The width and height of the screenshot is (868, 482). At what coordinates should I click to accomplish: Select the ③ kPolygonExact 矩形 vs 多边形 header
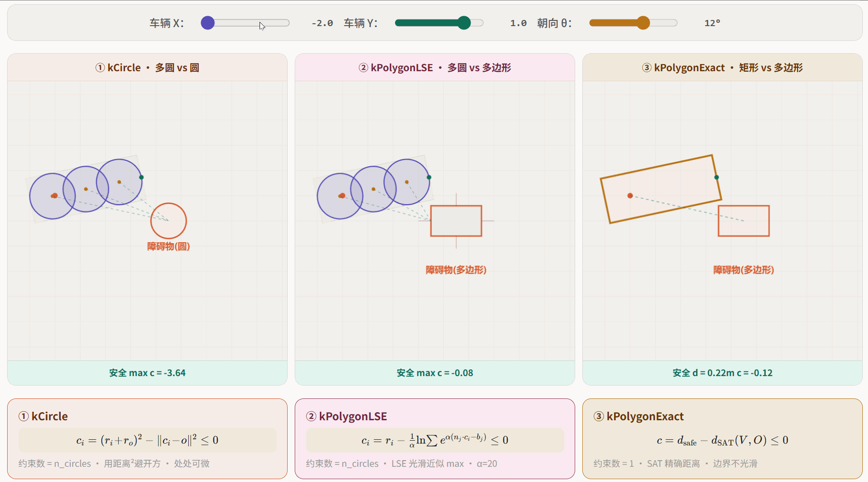click(723, 67)
